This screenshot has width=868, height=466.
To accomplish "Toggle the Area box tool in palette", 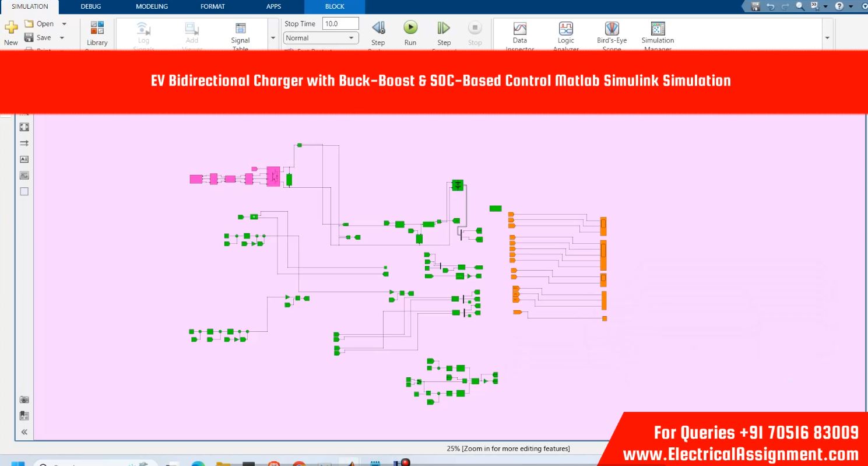I will pyautogui.click(x=24, y=191).
